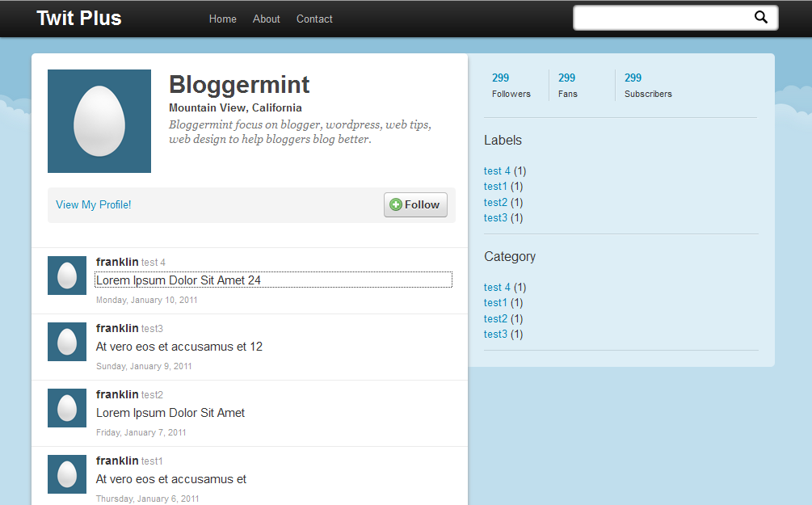Click the green plus icon on Follow
The width and height of the screenshot is (812, 505).
tap(396, 204)
